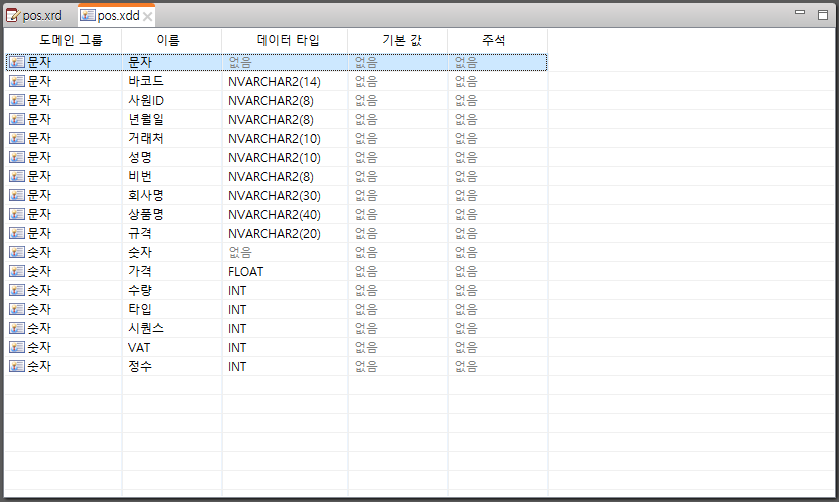Click the domain icon in the 정수 row
This screenshot has width=839, height=502.
(x=17, y=366)
